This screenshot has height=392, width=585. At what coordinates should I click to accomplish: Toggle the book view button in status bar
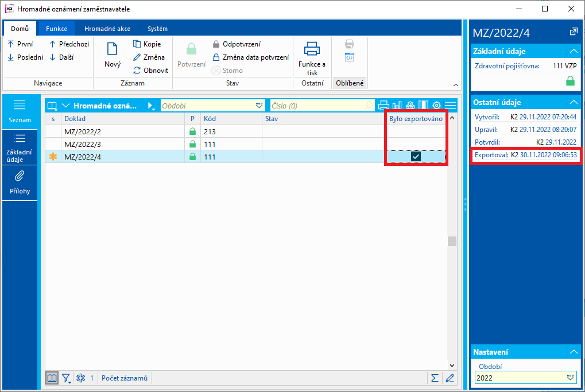coord(52,378)
